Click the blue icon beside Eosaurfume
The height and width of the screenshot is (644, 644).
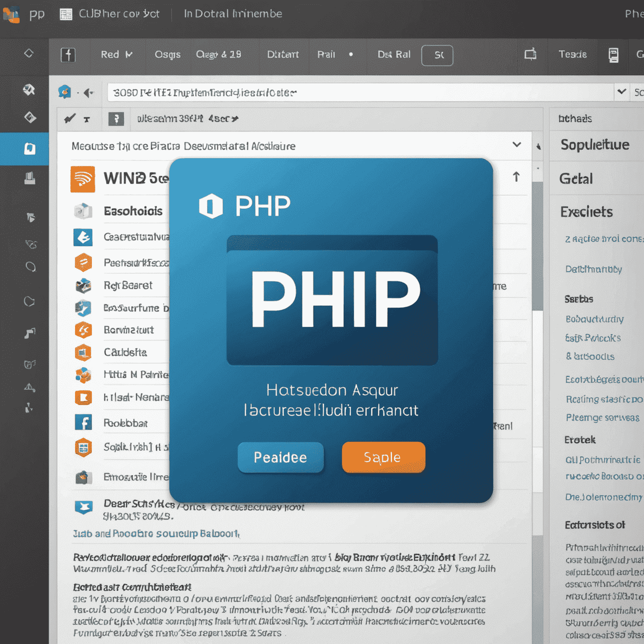(x=83, y=308)
